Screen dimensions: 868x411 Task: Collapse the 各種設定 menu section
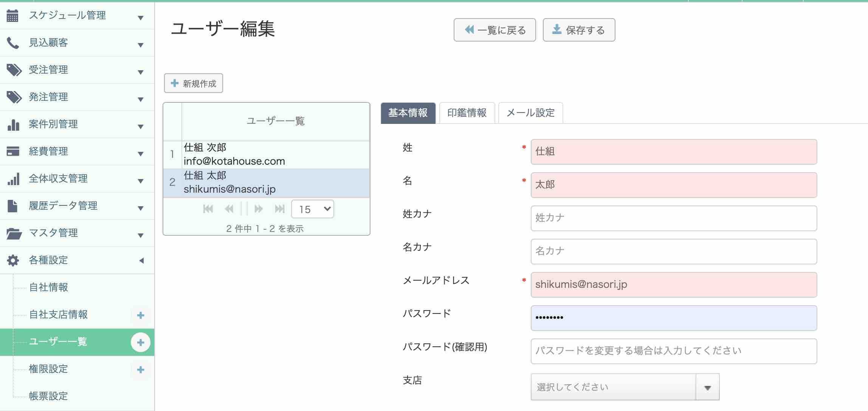[x=141, y=260]
